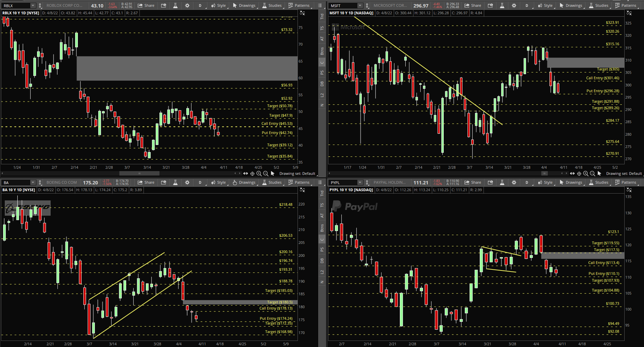Click the link-color icon beside BA symbol box
The image size is (644, 347).
point(40,182)
